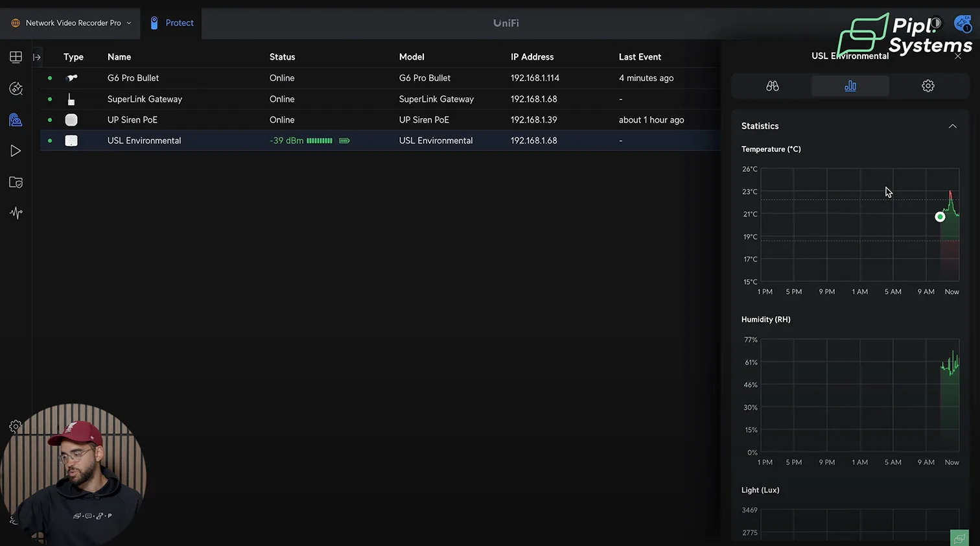Click the Light (Lux) chart heading
This screenshot has height=546, width=980.
pos(760,490)
